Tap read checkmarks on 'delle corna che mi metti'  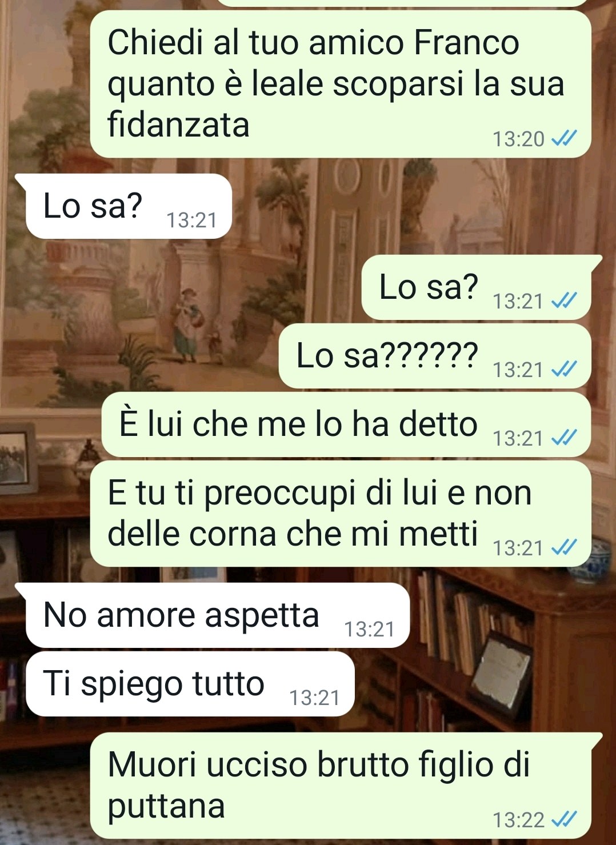(563, 547)
